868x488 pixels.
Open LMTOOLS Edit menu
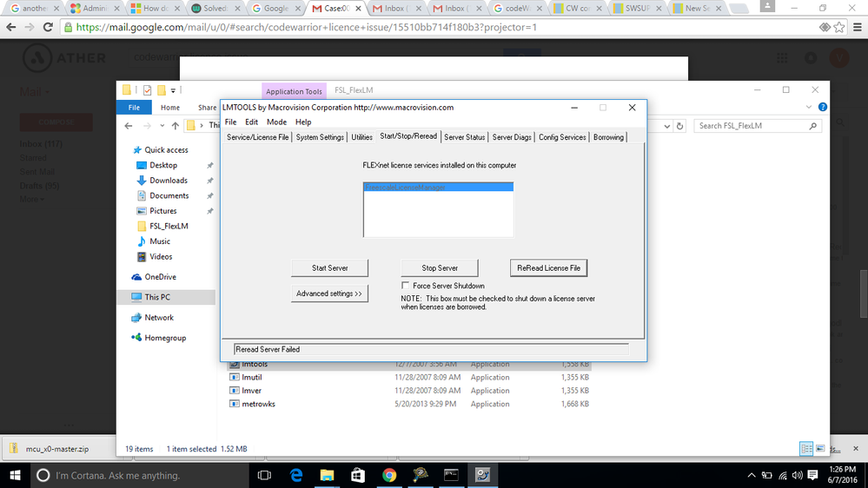point(251,122)
